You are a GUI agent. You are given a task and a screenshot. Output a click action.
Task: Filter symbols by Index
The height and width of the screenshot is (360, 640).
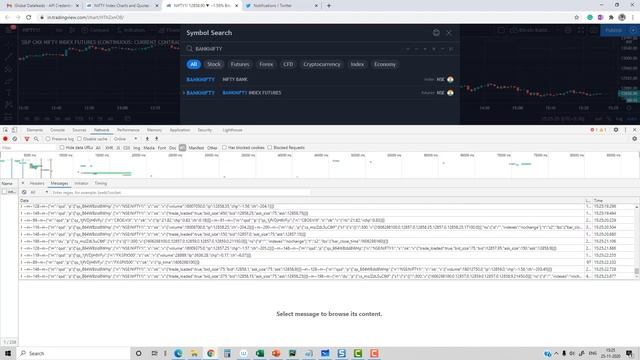(357, 64)
